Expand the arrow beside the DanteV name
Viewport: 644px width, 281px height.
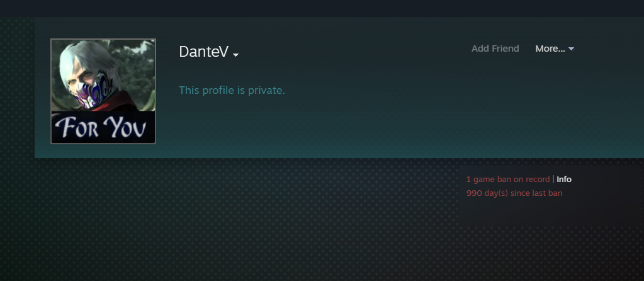(x=235, y=55)
